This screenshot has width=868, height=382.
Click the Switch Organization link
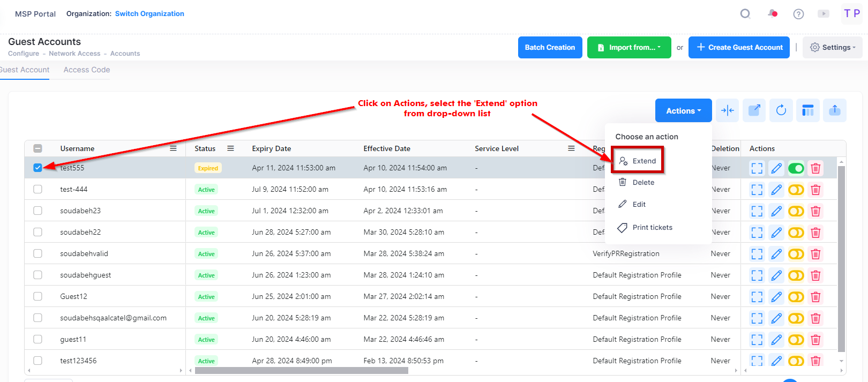pyautogui.click(x=149, y=14)
